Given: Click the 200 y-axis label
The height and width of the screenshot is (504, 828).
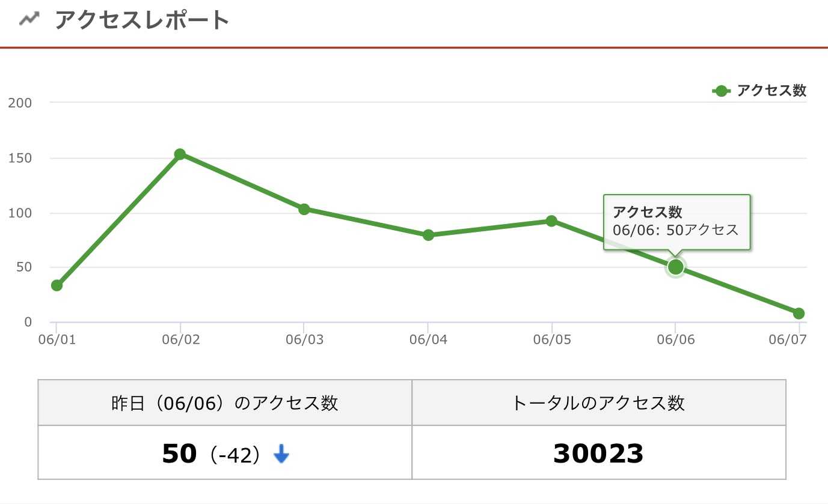Looking at the screenshot, I should [20, 103].
